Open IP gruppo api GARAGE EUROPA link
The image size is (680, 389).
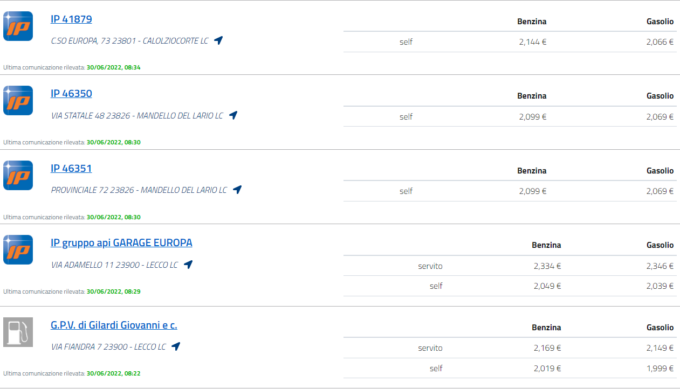tap(121, 243)
